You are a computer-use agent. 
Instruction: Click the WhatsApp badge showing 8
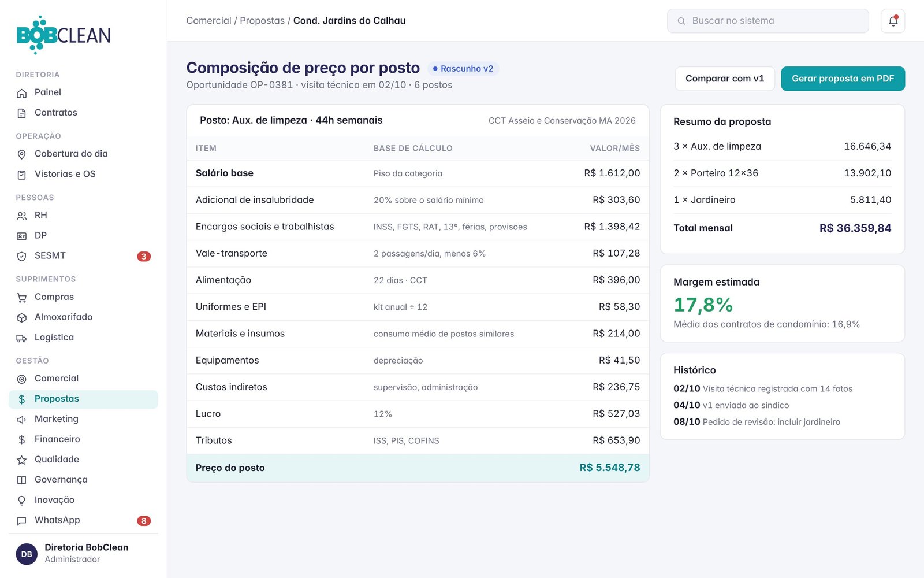pyautogui.click(x=144, y=521)
